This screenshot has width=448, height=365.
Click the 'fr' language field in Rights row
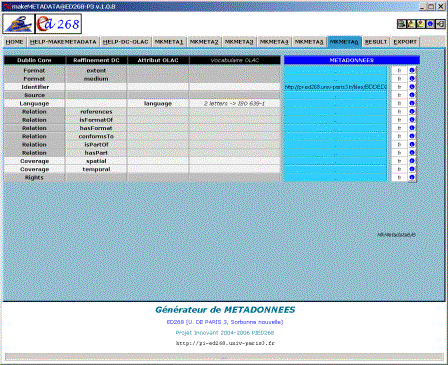pyautogui.click(x=399, y=177)
